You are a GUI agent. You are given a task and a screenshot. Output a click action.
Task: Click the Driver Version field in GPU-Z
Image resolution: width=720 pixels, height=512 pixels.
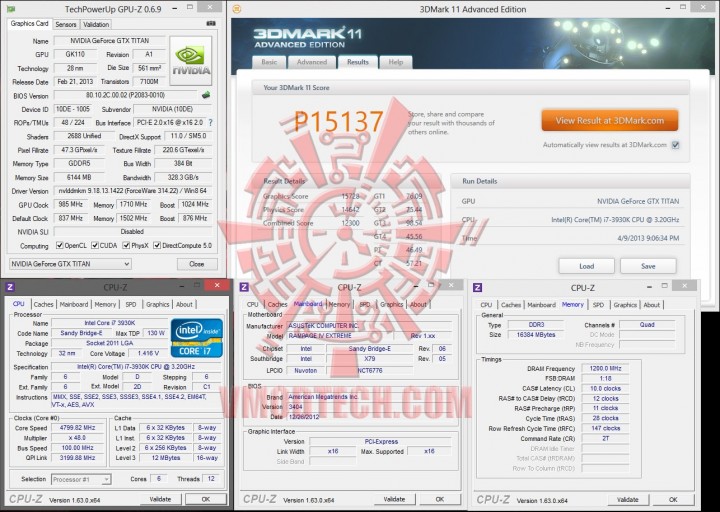pos(133,191)
